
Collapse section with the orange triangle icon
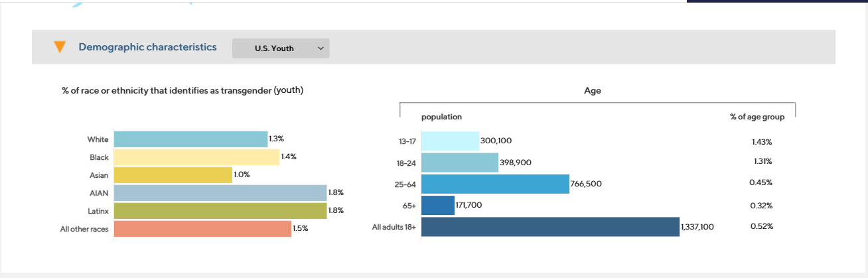click(60, 47)
